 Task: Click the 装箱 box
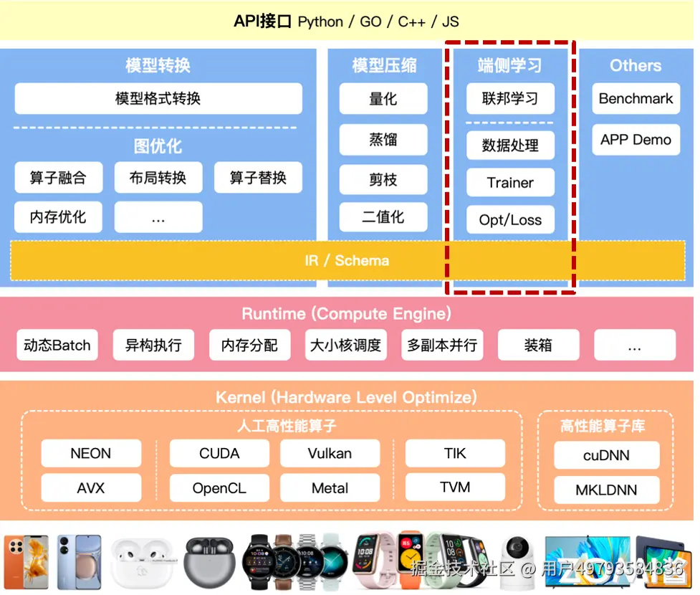click(x=538, y=345)
